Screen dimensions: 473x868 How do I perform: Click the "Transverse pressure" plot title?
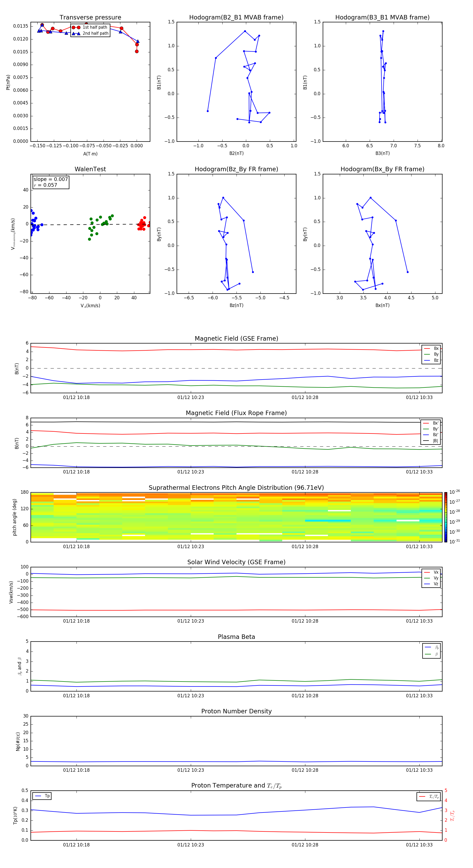[x=90, y=18]
